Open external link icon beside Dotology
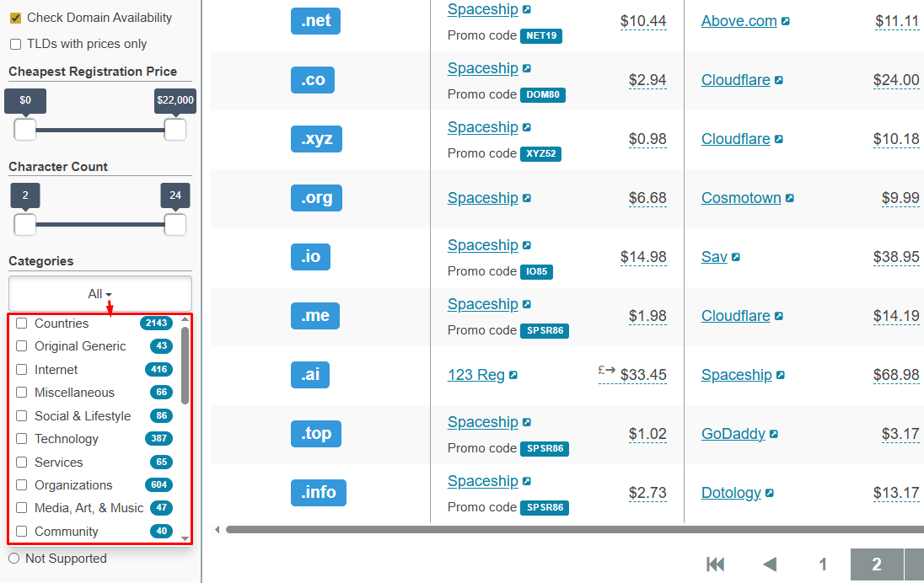Screen dimensions: 924x583 point(770,493)
